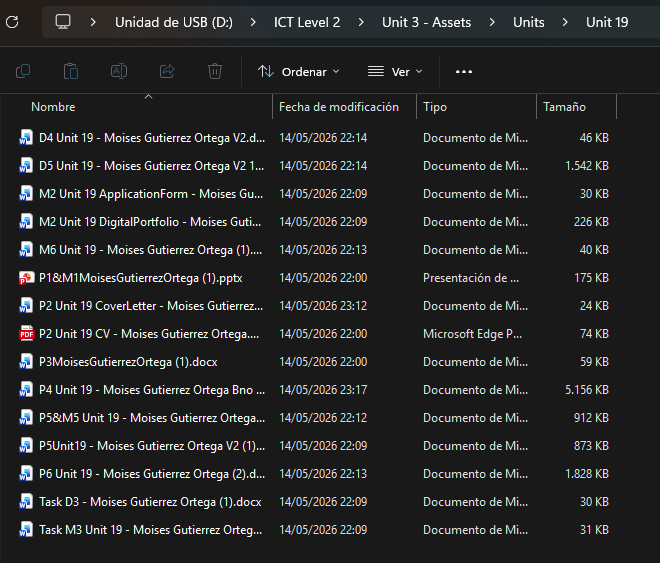The height and width of the screenshot is (563, 660).
Task: Click the Word icon of M2 Unit 19 ApplicationForm
Action: (26, 194)
